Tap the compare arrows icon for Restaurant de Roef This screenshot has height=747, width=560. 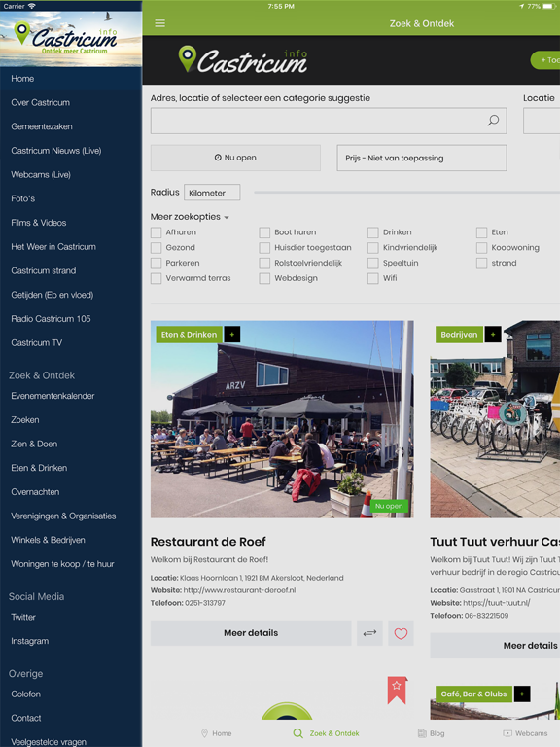pyautogui.click(x=369, y=633)
